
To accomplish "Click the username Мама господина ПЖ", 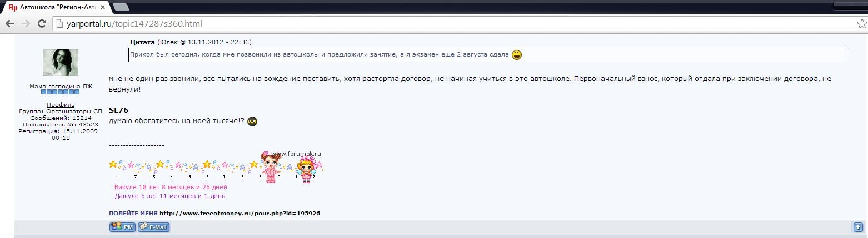I will pyautogui.click(x=61, y=86).
